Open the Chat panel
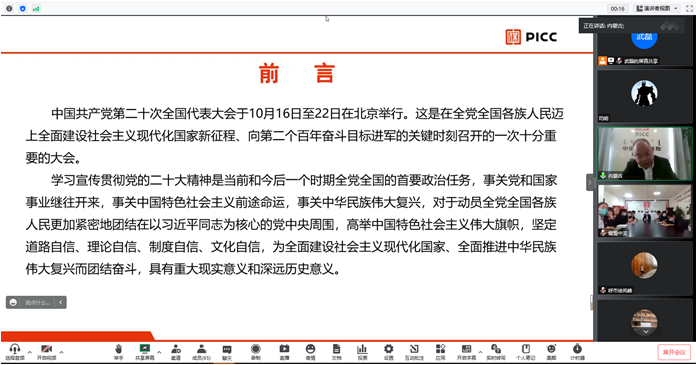Viewport: 696px width, 365px height. pyautogui.click(x=227, y=352)
